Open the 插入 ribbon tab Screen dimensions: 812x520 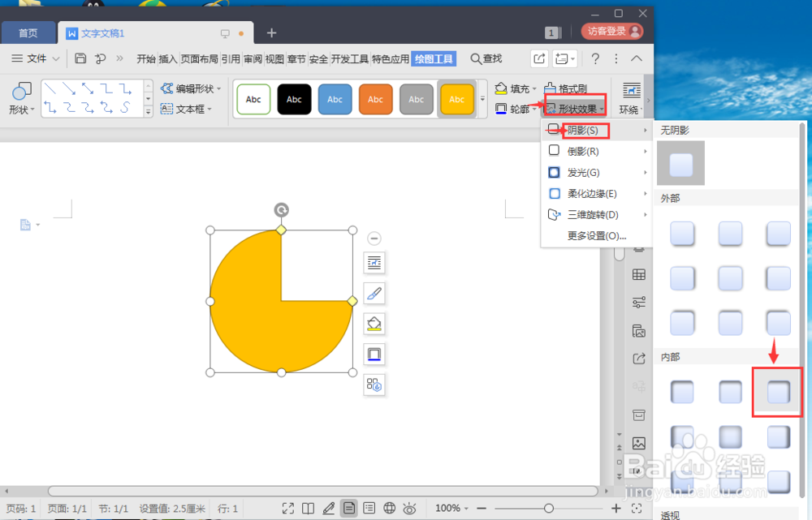[168, 59]
